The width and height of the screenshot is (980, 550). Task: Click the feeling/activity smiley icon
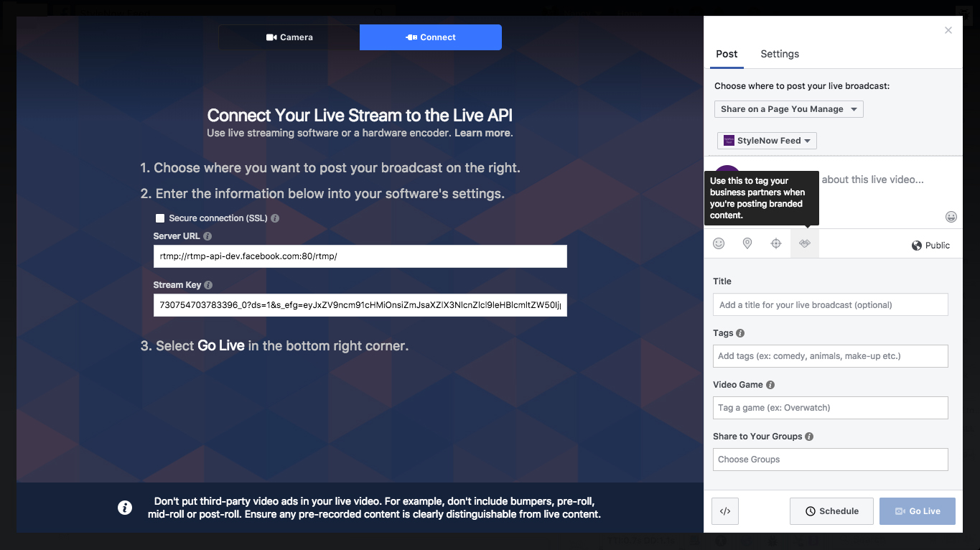coord(719,244)
